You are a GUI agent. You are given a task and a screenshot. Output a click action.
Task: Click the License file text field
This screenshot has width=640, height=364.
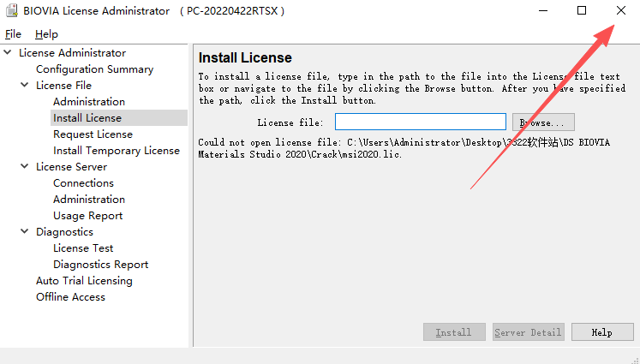[x=420, y=122]
